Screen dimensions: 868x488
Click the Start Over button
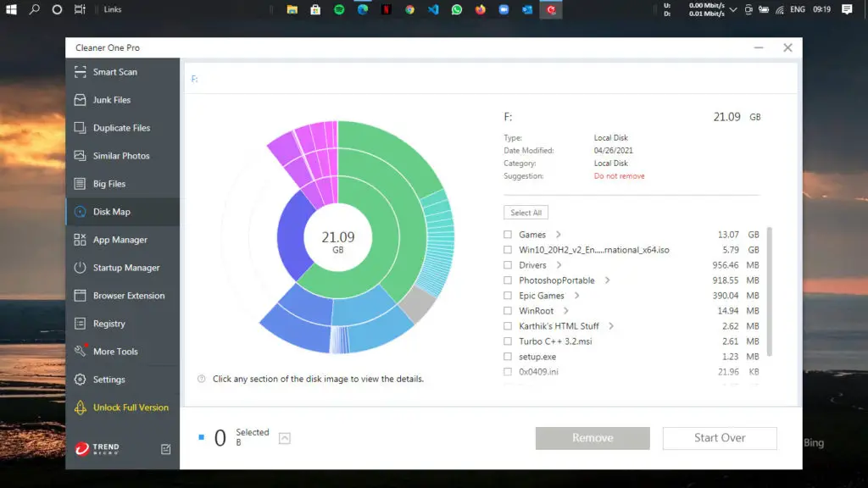coord(720,438)
